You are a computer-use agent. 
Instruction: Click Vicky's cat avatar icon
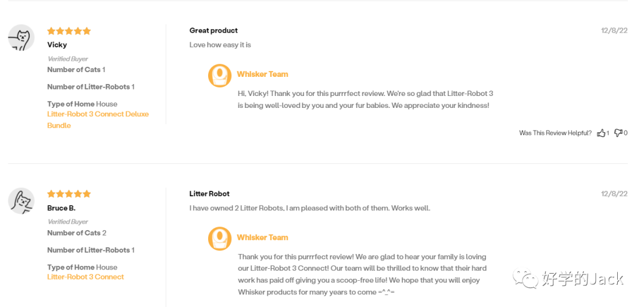(21, 38)
